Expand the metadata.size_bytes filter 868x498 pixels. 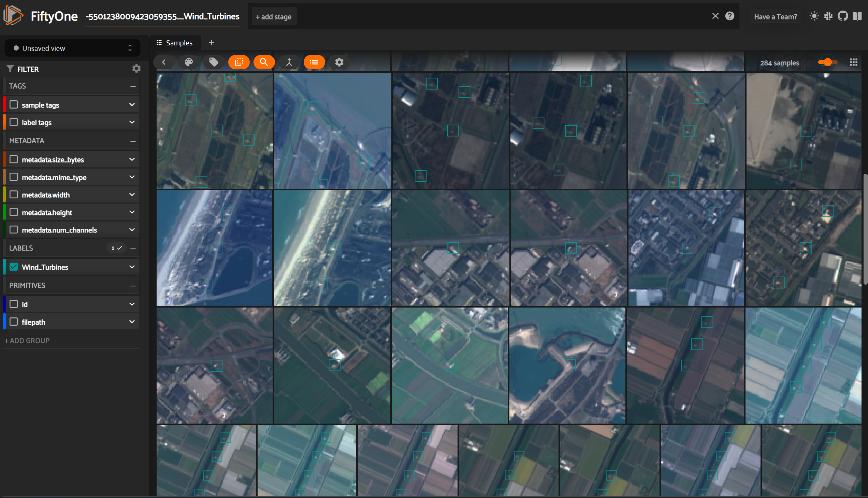pos(132,159)
